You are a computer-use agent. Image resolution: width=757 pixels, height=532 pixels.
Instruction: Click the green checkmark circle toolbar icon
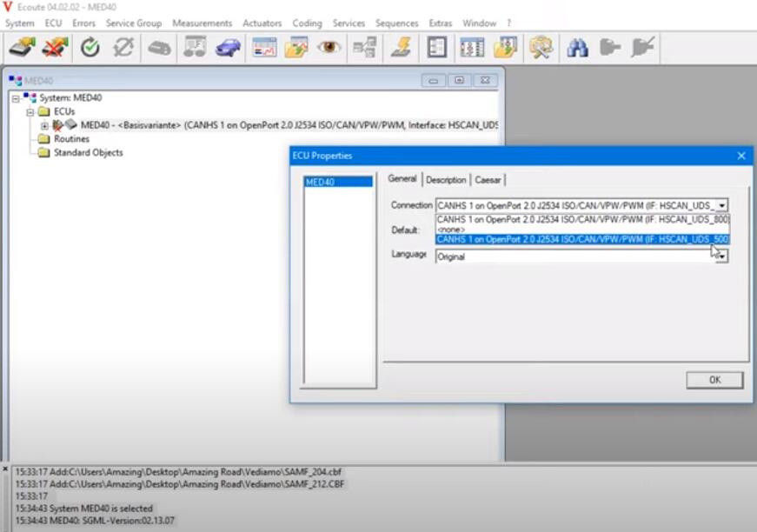pyautogui.click(x=90, y=49)
